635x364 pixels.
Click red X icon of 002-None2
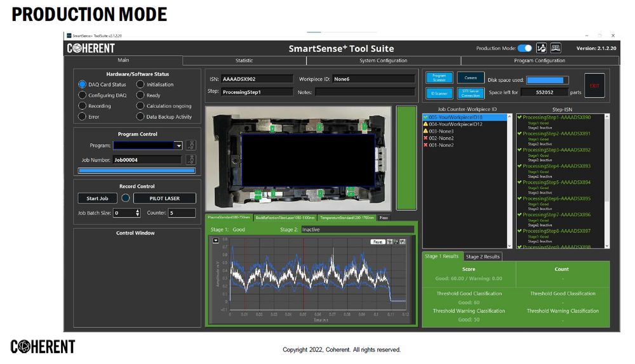pyautogui.click(x=425, y=138)
